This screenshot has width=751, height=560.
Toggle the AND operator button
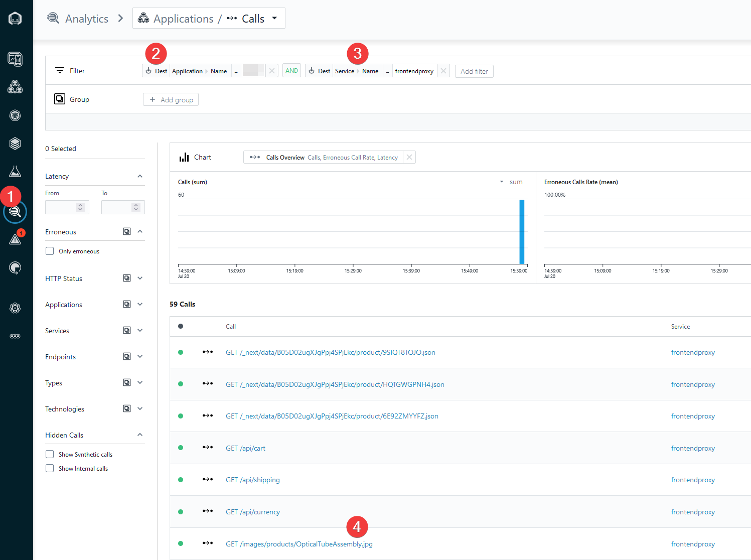pos(291,71)
